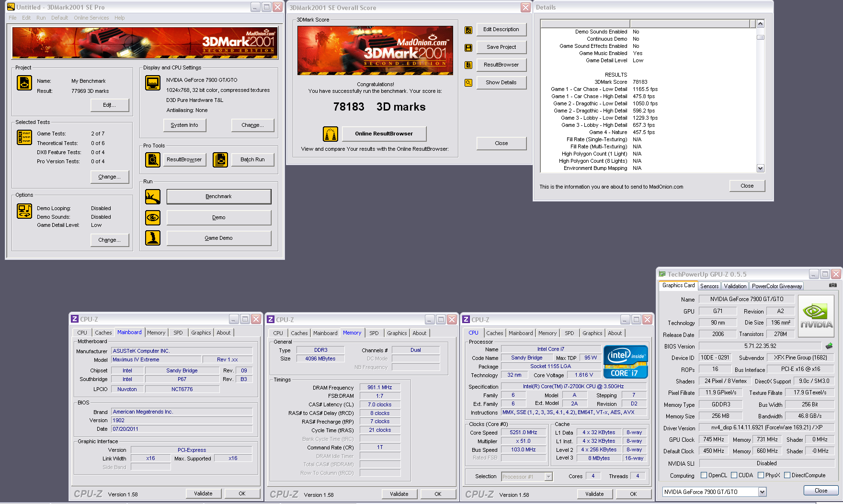Click the Save Project button
This screenshot has height=504, width=843.
[501, 47]
